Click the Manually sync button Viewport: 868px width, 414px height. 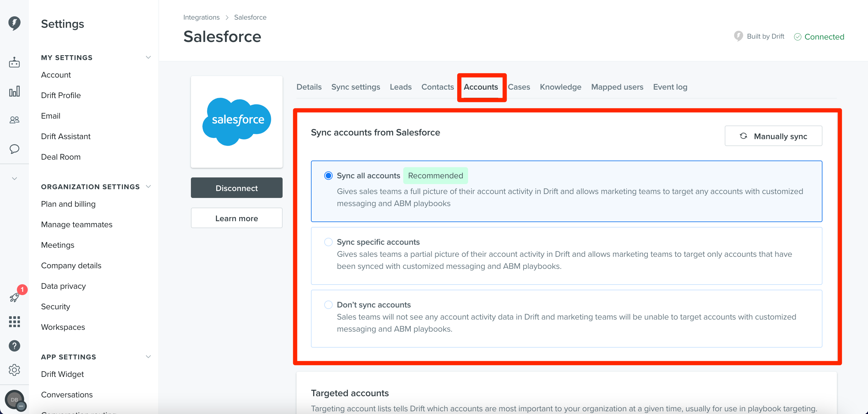tap(773, 136)
